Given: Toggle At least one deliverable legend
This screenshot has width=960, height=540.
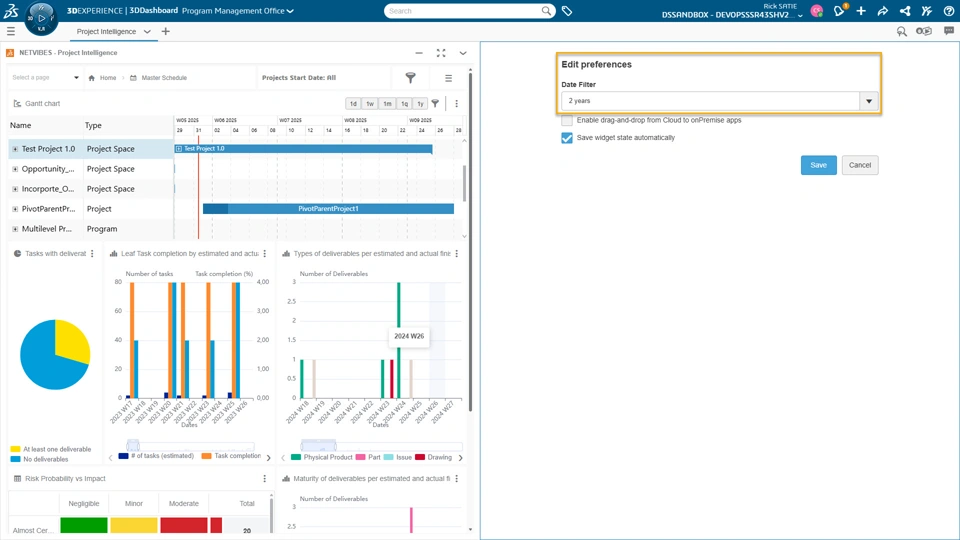Looking at the screenshot, I should tap(51, 449).
